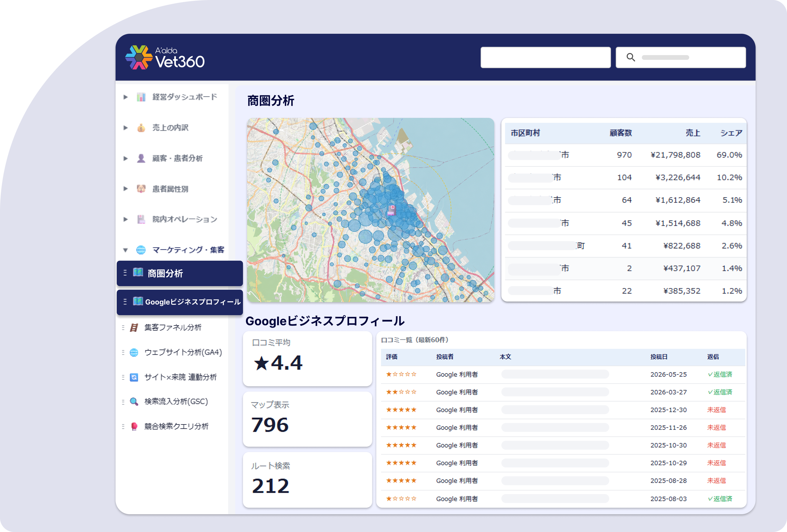Open 集客ファネル分析 in the sidebar
Viewport: 787px width, 532px height.
(x=173, y=328)
